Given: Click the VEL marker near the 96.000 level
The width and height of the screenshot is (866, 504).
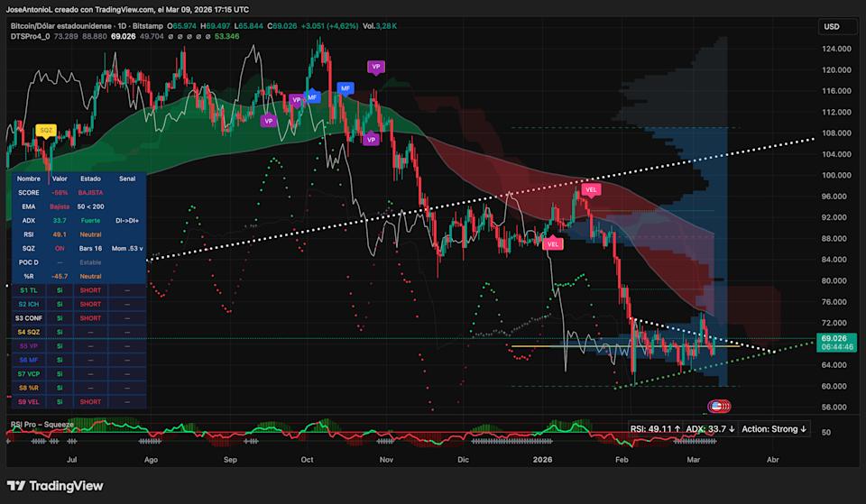Looking at the screenshot, I should 591,189.
